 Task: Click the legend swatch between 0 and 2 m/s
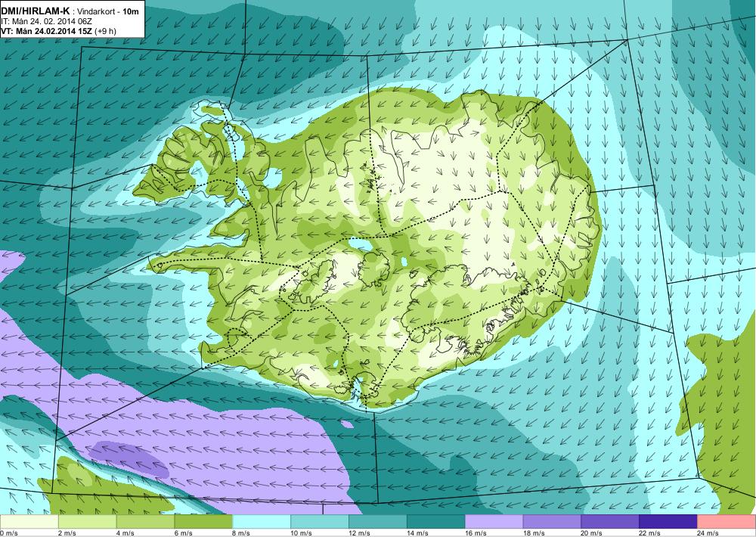[29, 522]
